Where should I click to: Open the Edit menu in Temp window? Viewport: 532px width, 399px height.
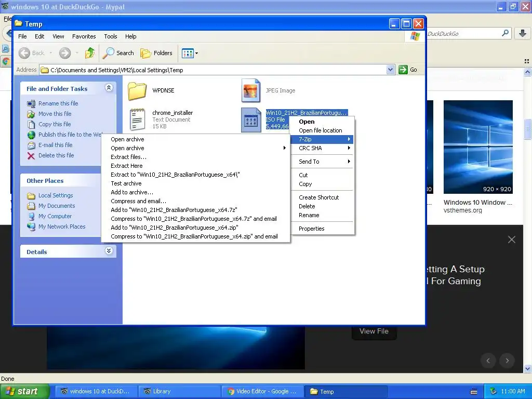[x=39, y=36]
